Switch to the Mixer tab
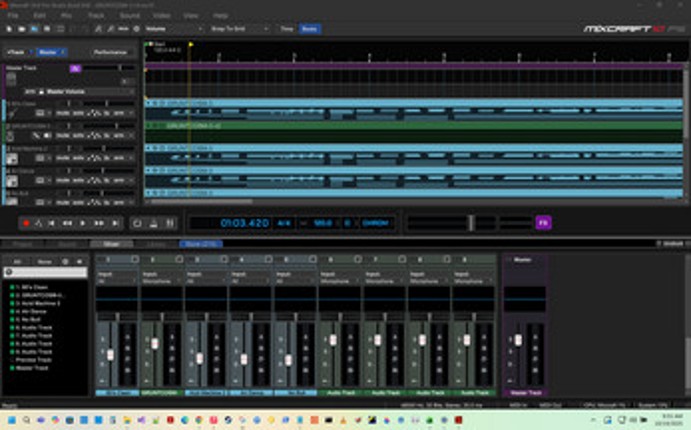The width and height of the screenshot is (691, 430). [111, 244]
